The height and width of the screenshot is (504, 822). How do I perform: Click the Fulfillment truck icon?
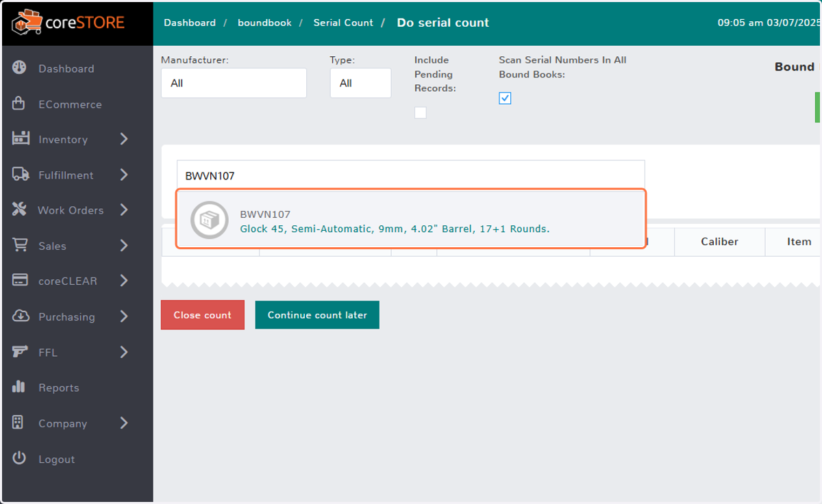coord(21,175)
